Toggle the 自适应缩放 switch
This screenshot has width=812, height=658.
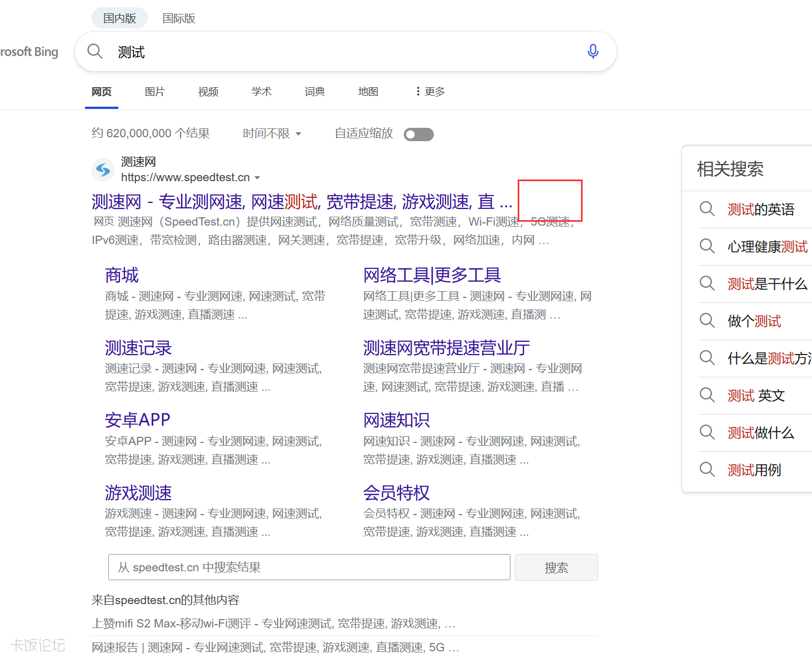(x=419, y=134)
